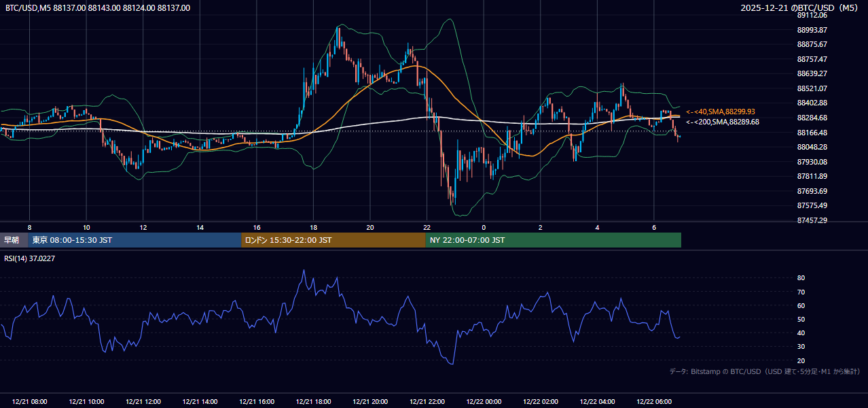
Task: Click price axis value 88757.47
Action: (812, 59)
